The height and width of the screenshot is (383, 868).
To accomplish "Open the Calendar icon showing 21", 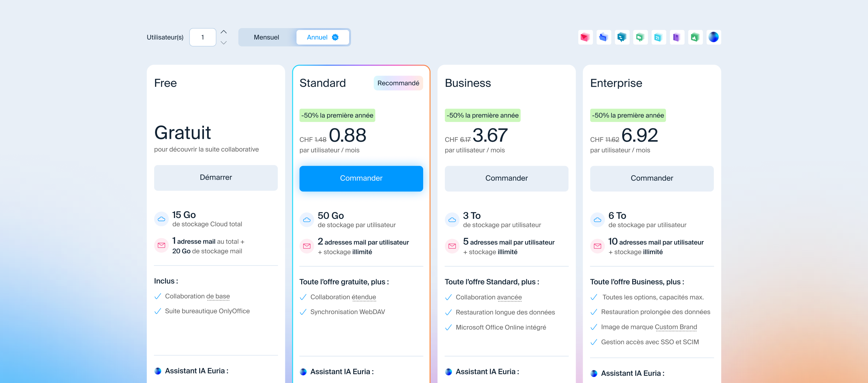I will point(658,37).
